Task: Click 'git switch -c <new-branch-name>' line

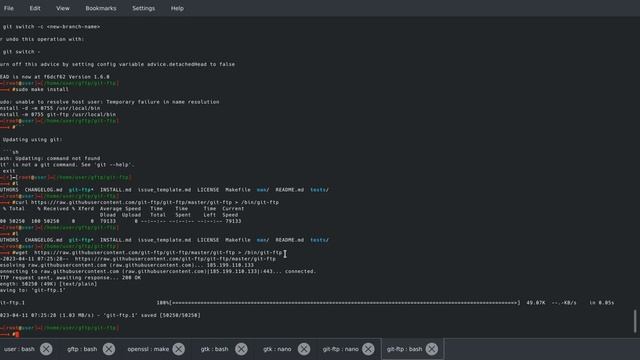Action: click(51, 27)
